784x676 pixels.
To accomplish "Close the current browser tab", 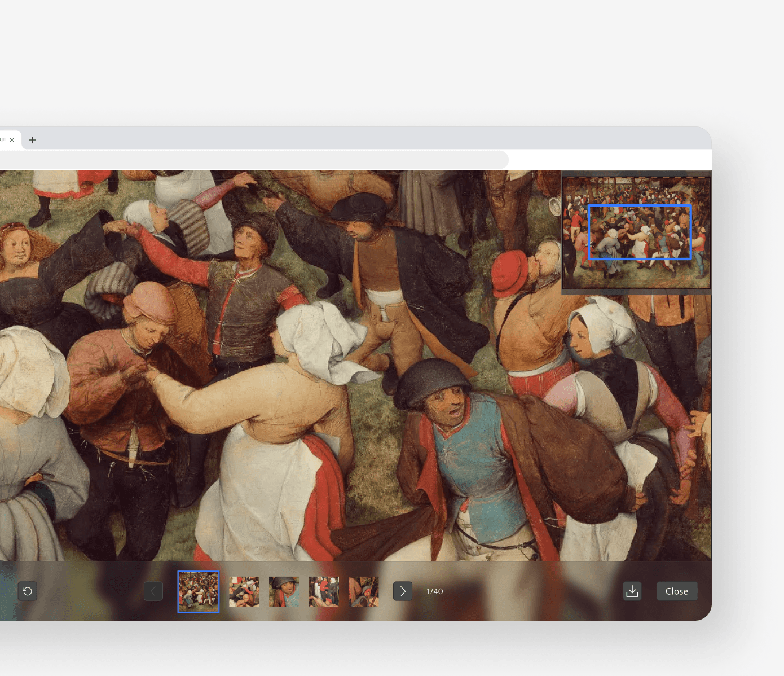I will click(x=12, y=140).
